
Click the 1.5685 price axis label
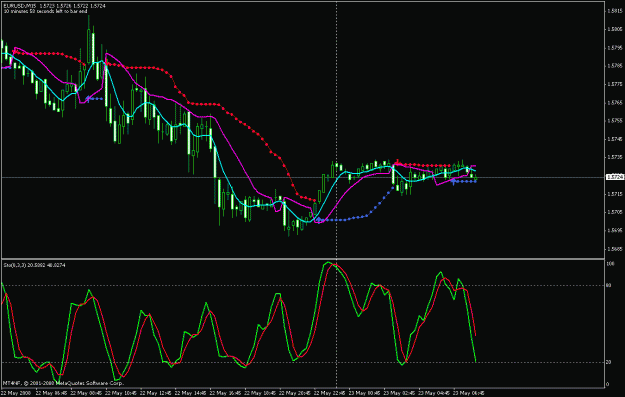pos(615,249)
